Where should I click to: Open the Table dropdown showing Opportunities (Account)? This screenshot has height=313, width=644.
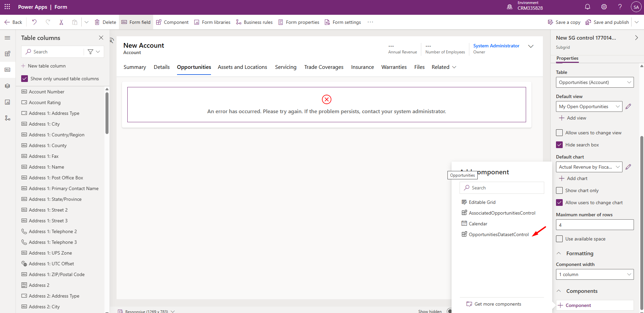click(x=595, y=82)
